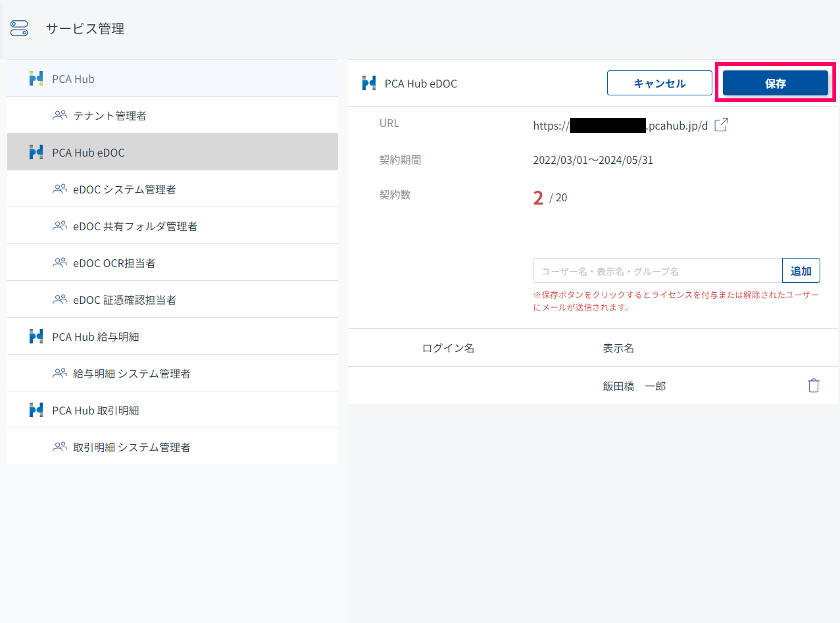Click the Service Management header icon
The width and height of the screenshot is (840, 623).
click(19, 28)
